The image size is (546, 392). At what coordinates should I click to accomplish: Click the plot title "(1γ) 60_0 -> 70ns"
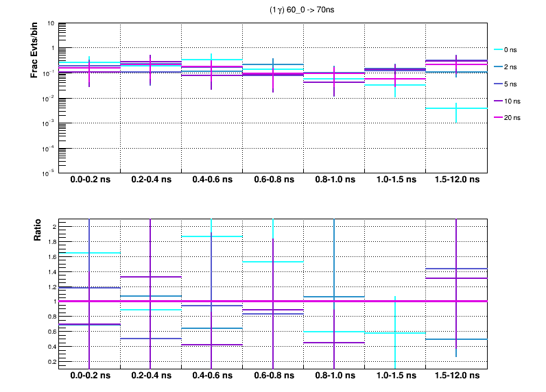point(302,10)
